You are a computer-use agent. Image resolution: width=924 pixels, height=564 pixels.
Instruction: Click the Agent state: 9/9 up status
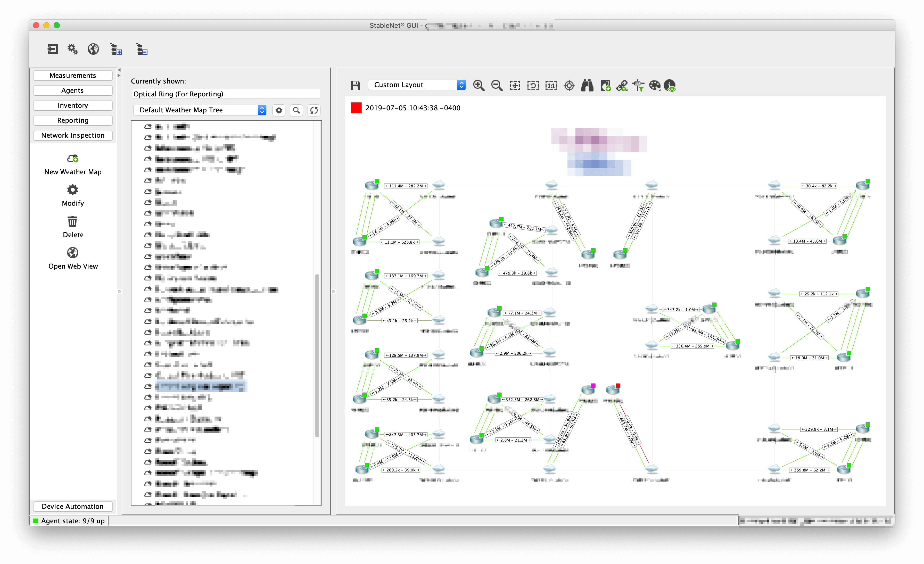tap(69, 521)
